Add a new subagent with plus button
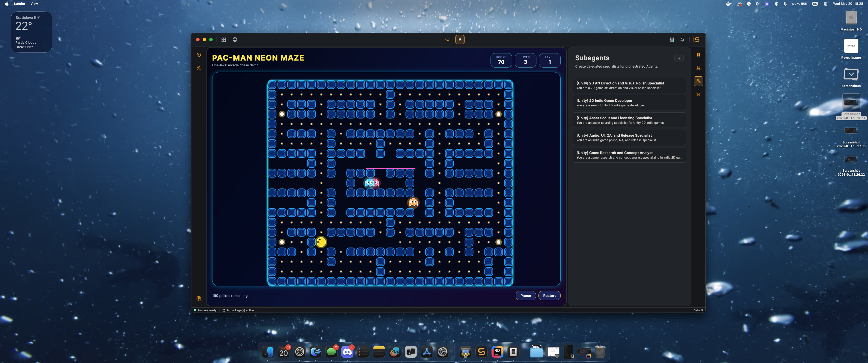The width and height of the screenshot is (868, 363). tap(679, 58)
